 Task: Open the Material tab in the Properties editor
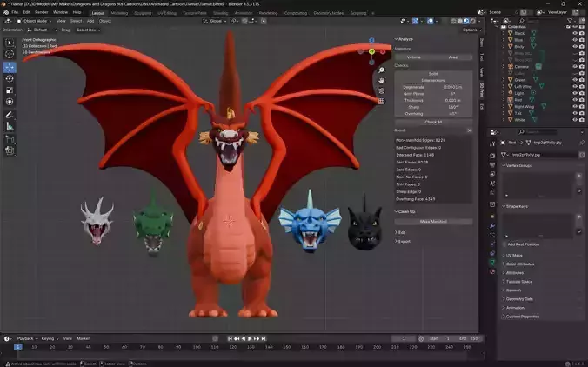(x=492, y=272)
